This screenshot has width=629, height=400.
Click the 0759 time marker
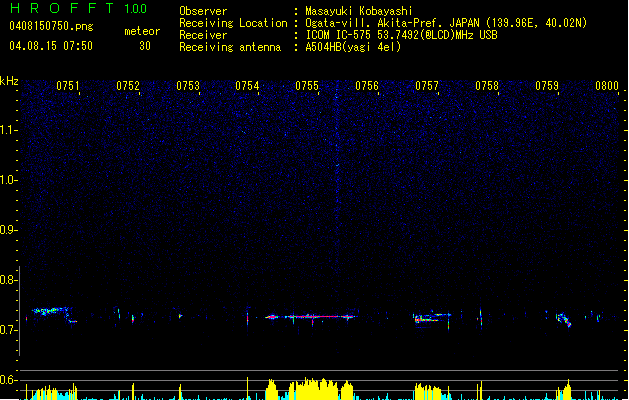(547, 86)
